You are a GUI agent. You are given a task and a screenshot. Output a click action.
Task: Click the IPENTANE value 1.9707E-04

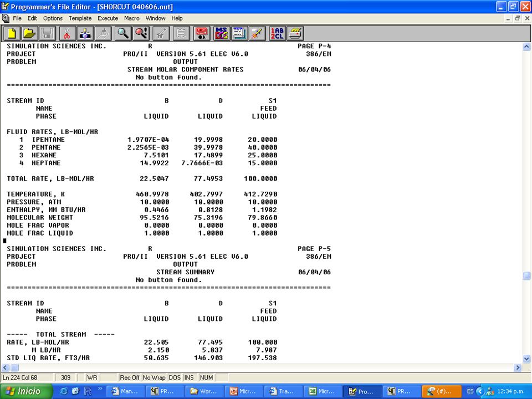[148, 140]
